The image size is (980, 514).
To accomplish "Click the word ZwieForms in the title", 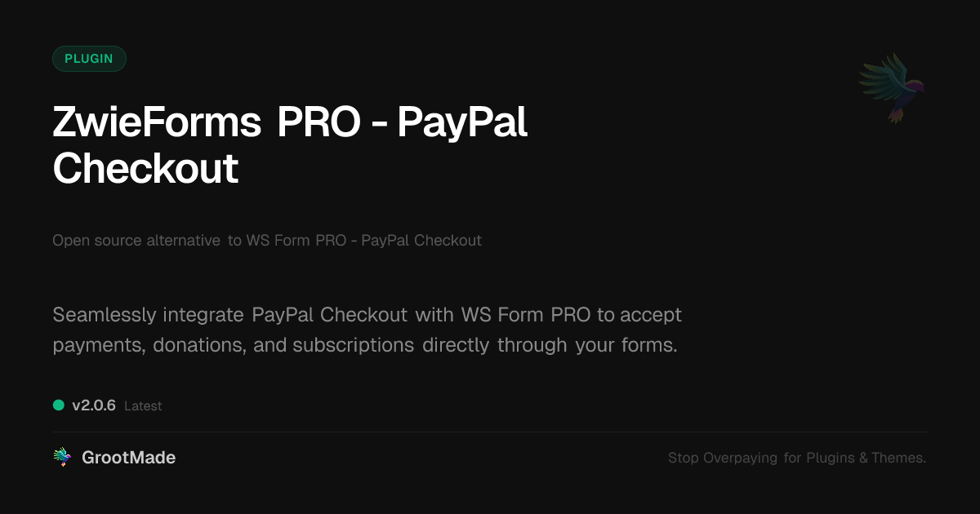I will click(x=158, y=123).
